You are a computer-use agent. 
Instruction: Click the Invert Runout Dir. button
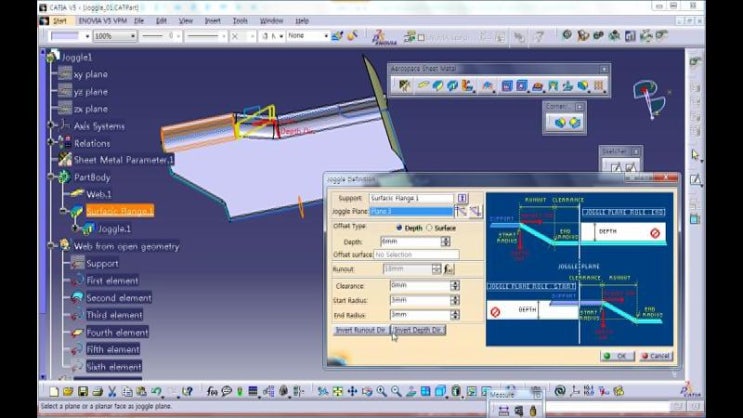[360, 329]
